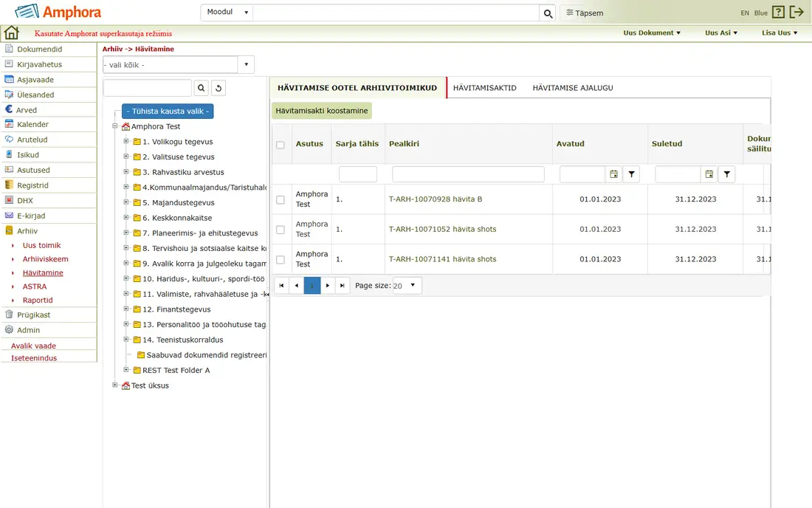Open the Avatud column filter options
The height and width of the screenshot is (508, 812).
pyautogui.click(x=631, y=174)
